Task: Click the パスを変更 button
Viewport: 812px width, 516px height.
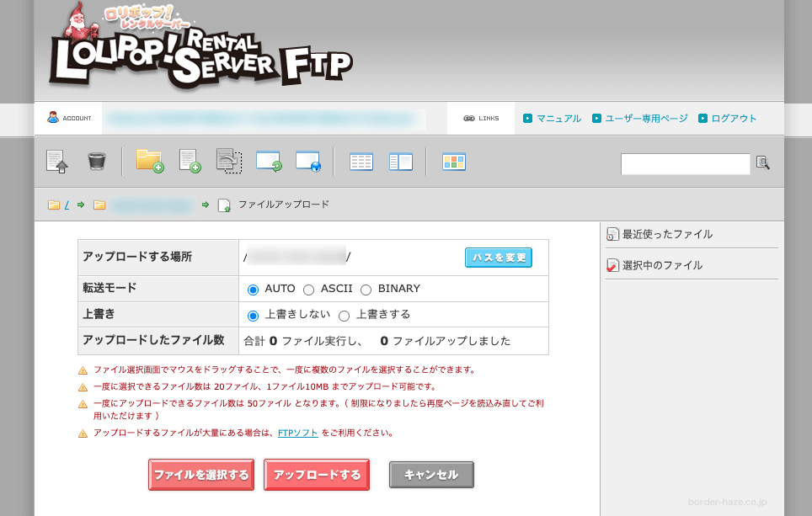Action: [498, 258]
